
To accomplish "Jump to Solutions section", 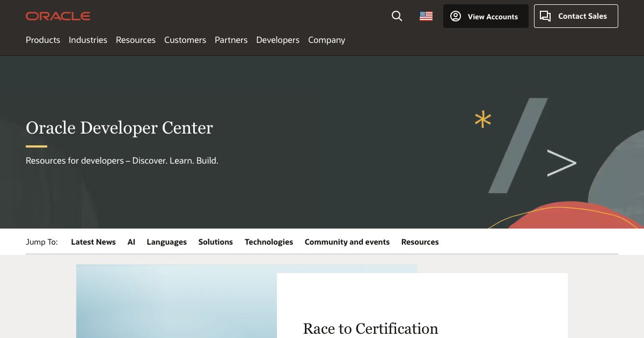I will 216,242.
